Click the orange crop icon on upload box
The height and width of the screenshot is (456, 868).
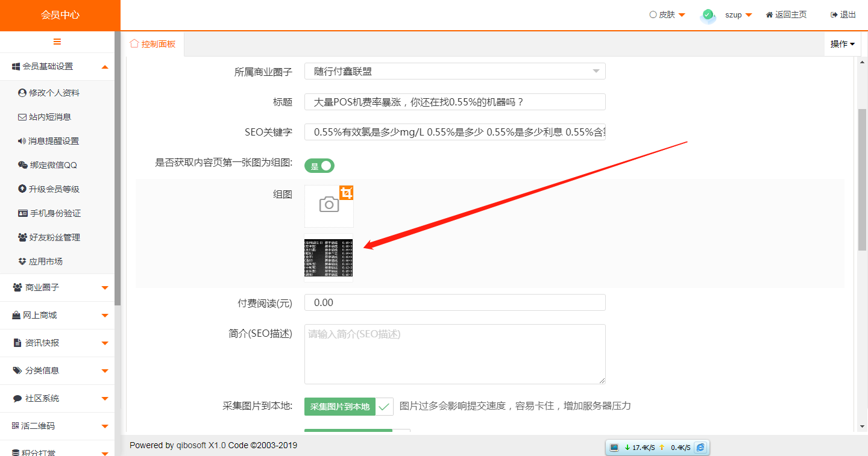346,193
